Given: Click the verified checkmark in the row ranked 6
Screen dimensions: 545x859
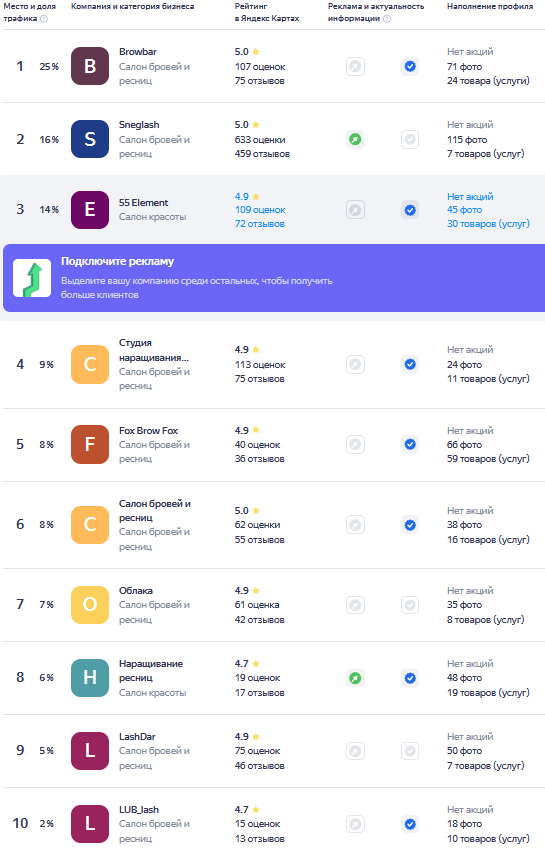Looking at the screenshot, I should coord(410,525).
